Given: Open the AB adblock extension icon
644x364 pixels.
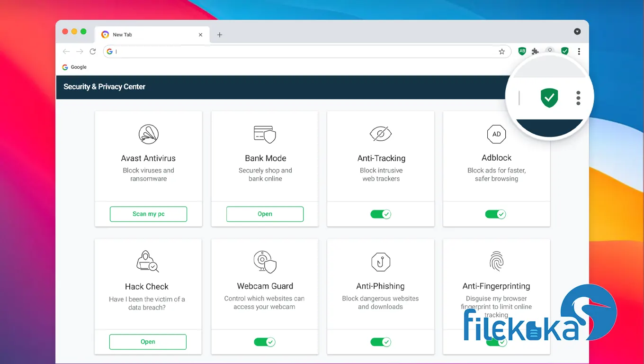Looking at the screenshot, I should (x=522, y=51).
